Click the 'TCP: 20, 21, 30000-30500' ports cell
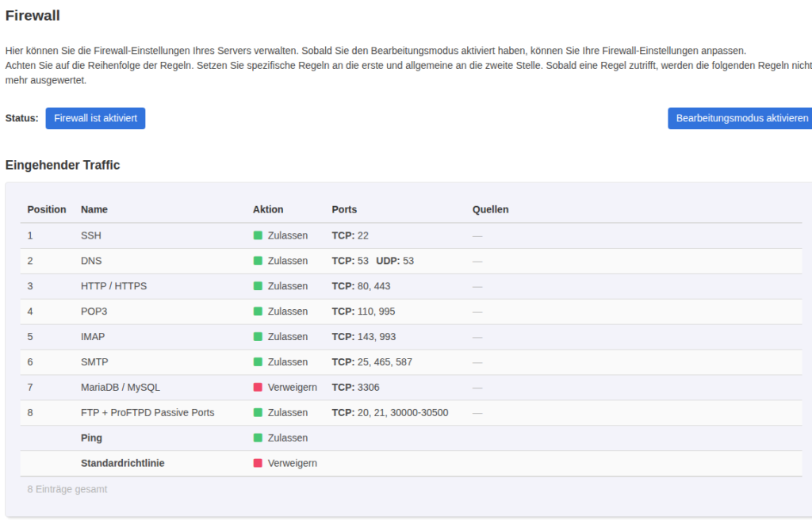812x520 pixels. [390, 412]
